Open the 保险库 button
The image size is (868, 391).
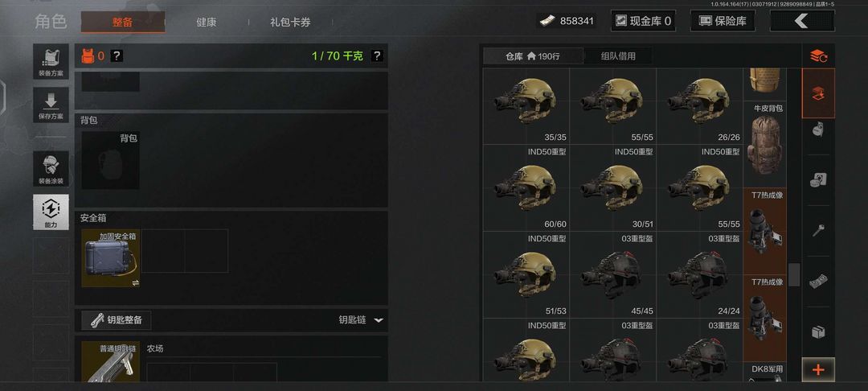[723, 21]
